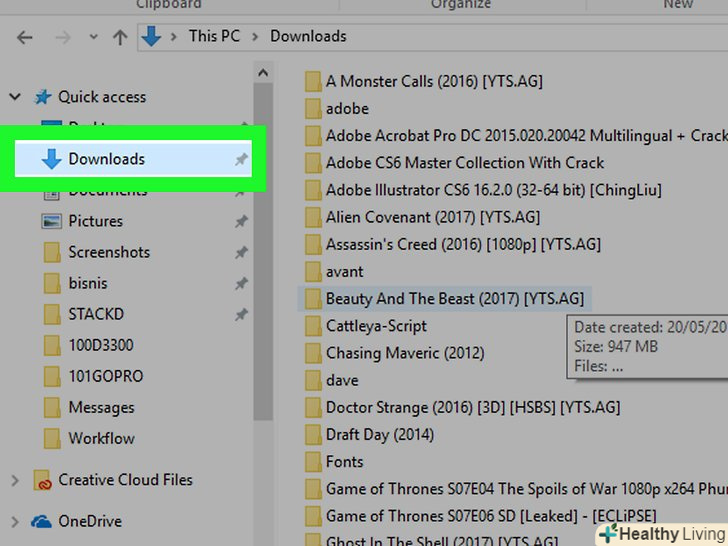Open Screenshots folder in sidebar

pyautogui.click(x=109, y=252)
